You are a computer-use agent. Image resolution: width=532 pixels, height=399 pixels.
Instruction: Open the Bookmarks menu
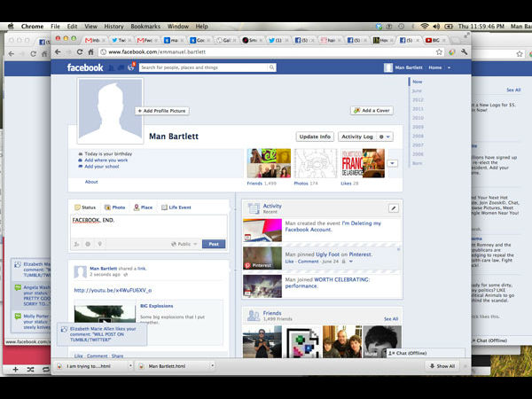point(145,26)
